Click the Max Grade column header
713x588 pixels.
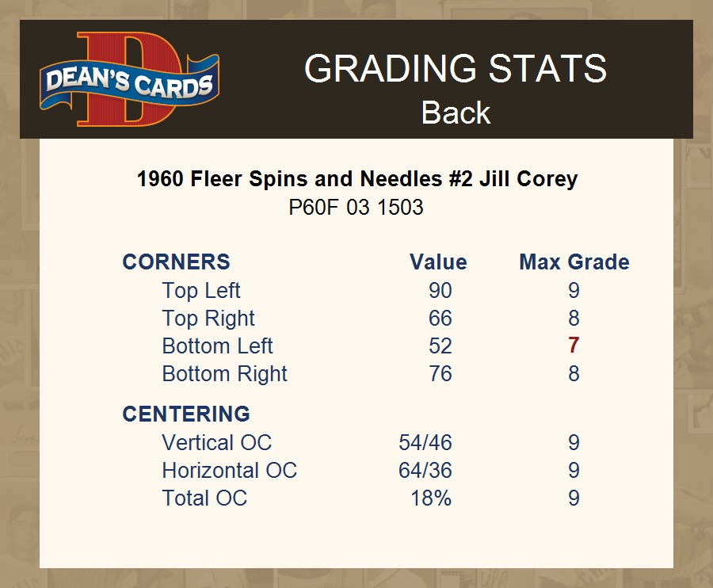pos(574,262)
